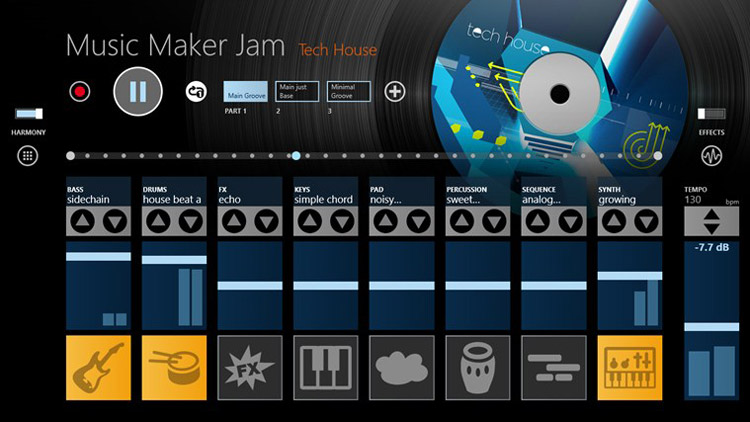
Task: Select next Drums loop with down arrow
Action: pyautogui.click(x=191, y=221)
